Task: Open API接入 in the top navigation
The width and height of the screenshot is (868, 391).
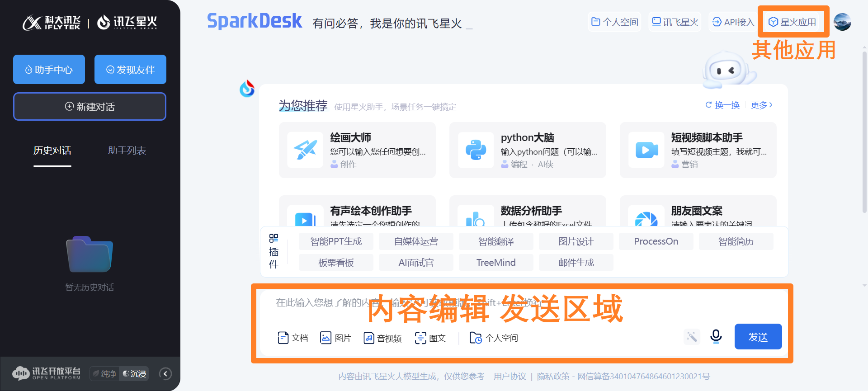Action: pyautogui.click(x=733, y=22)
